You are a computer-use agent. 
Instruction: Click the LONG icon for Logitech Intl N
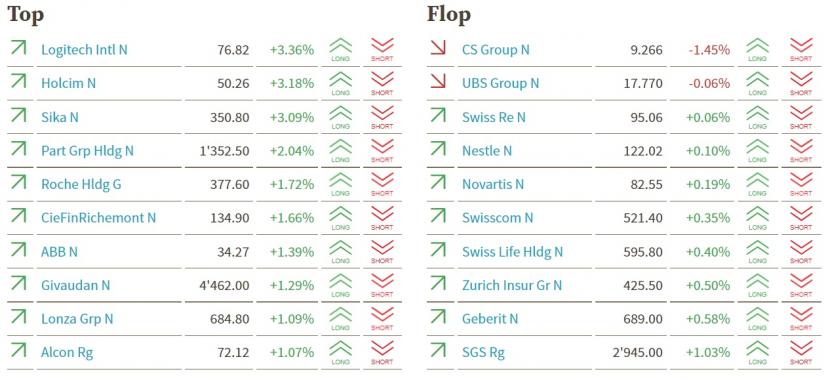340,50
